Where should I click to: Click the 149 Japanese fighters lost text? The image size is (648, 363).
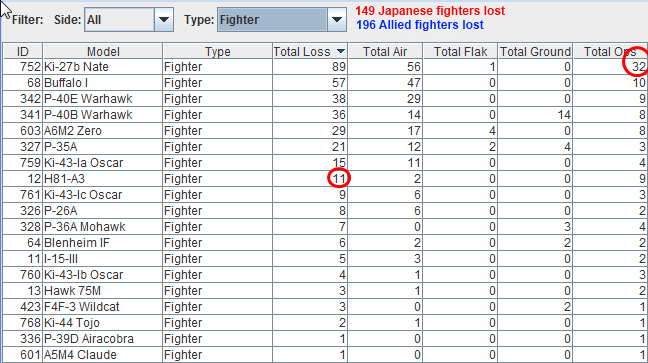[x=430, y=10]
